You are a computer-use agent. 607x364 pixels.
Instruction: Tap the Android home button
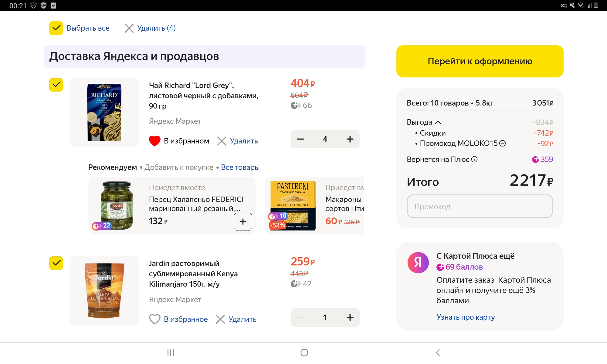(304, 352)
